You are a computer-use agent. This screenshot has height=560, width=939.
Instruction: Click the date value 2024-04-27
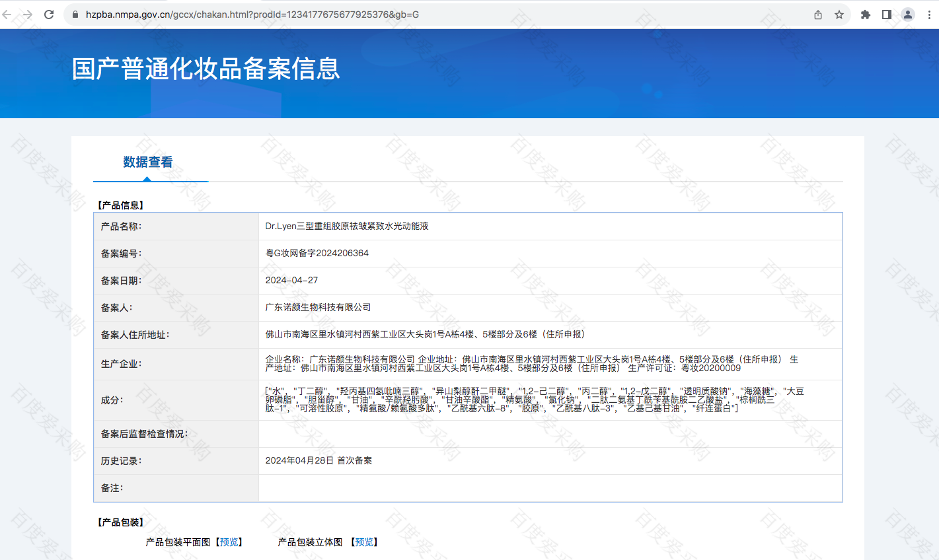[x=291, y=280]
